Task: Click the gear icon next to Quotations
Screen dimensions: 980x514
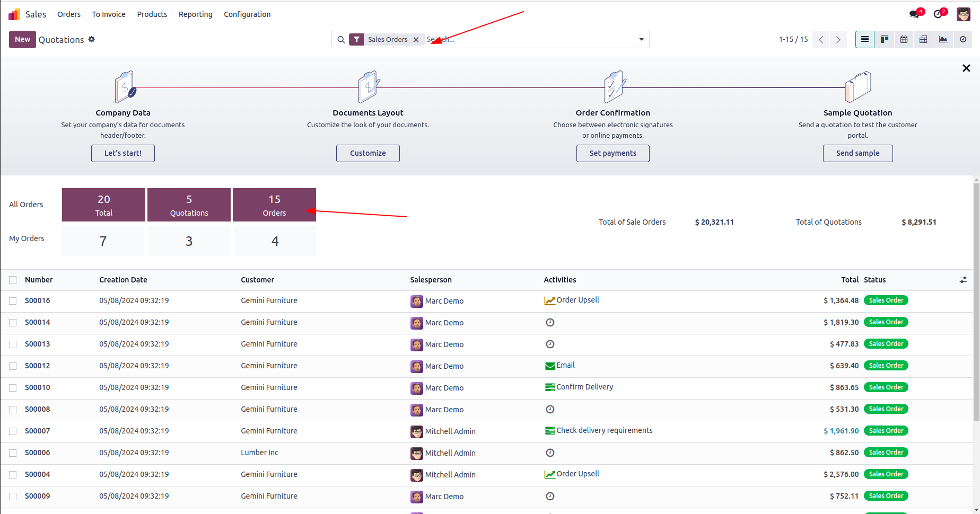Action: pos(92,39)
